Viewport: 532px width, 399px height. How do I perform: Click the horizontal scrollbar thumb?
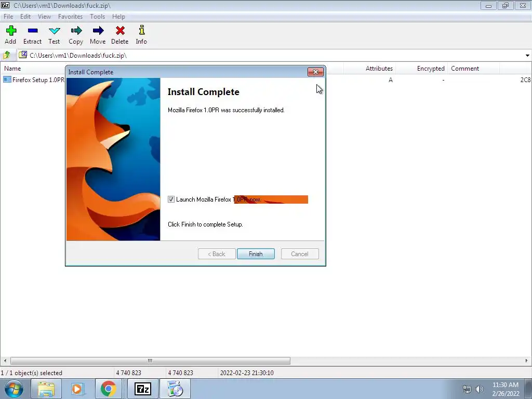tap(150, 361)
